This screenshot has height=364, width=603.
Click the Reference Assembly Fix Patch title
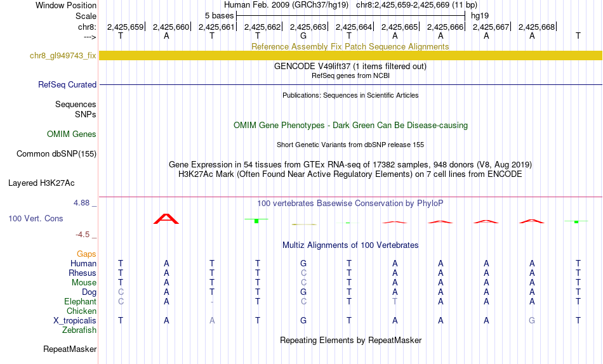[350, 46]
